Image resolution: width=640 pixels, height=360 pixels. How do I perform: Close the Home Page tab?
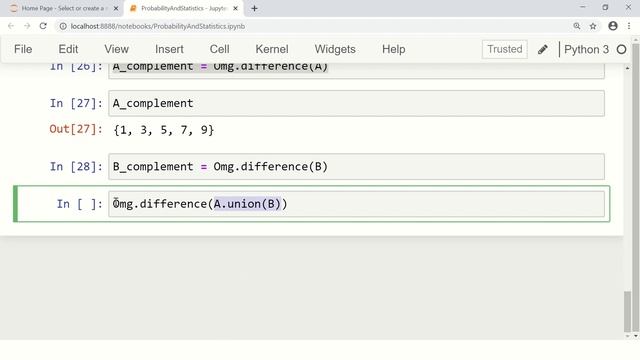click(116, 8)
